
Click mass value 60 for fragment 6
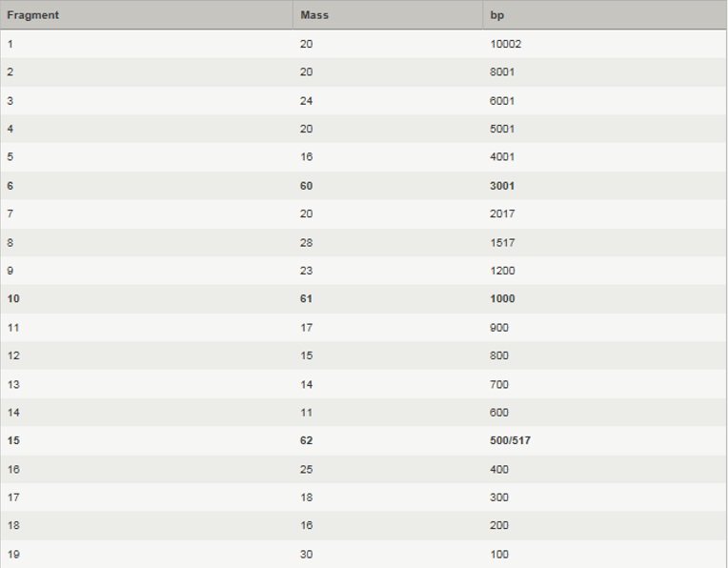coord(306,186)
